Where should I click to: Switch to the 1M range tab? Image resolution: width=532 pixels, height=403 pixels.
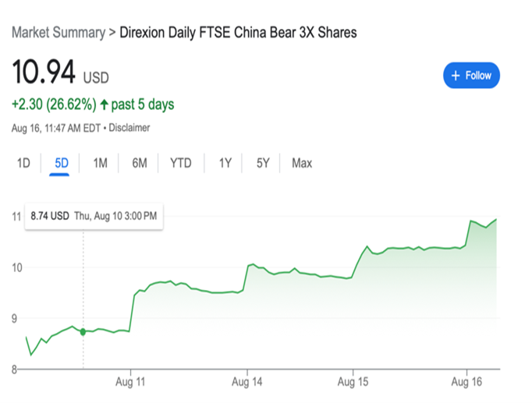point(100,163)
